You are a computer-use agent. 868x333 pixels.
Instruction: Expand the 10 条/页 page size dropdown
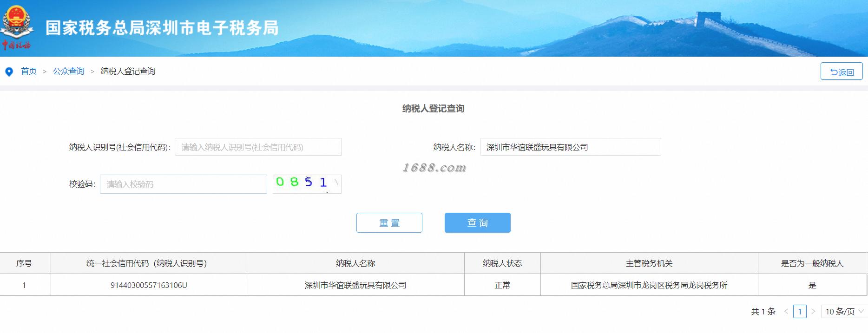[844, 312]
